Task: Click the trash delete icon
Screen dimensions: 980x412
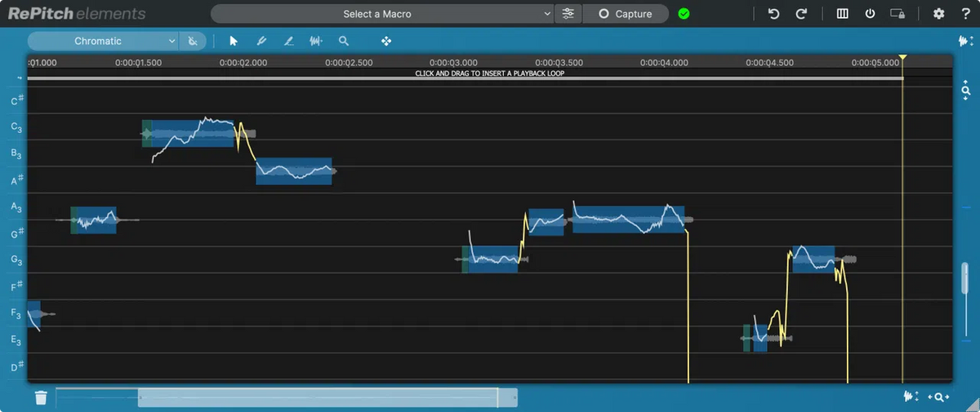Action: 41,398
